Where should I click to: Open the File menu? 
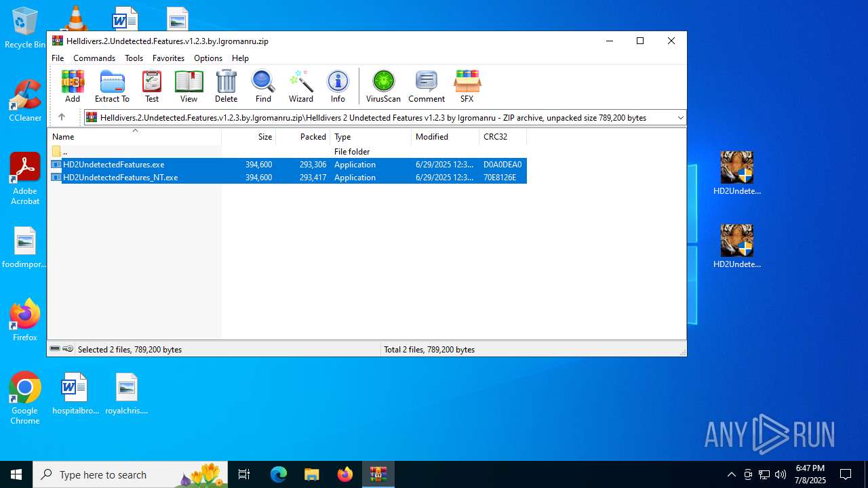tap(58, 58)
